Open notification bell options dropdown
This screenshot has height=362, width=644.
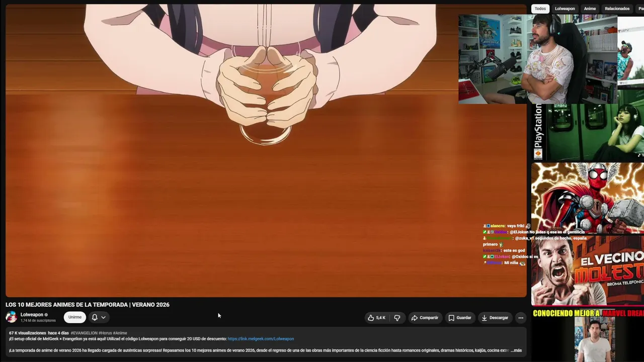(x=99, y=317)
